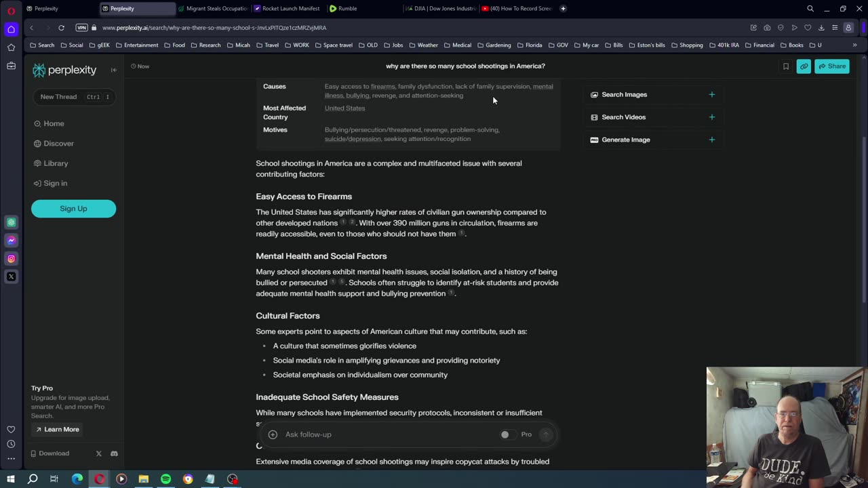
Task: Open the Social bookmarks folder
Action: pyautogui.click(x=72, y=45)
